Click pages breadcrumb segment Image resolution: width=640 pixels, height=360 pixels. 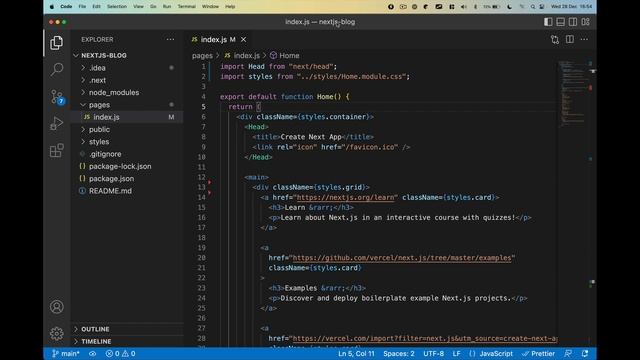tap(202, 56)
